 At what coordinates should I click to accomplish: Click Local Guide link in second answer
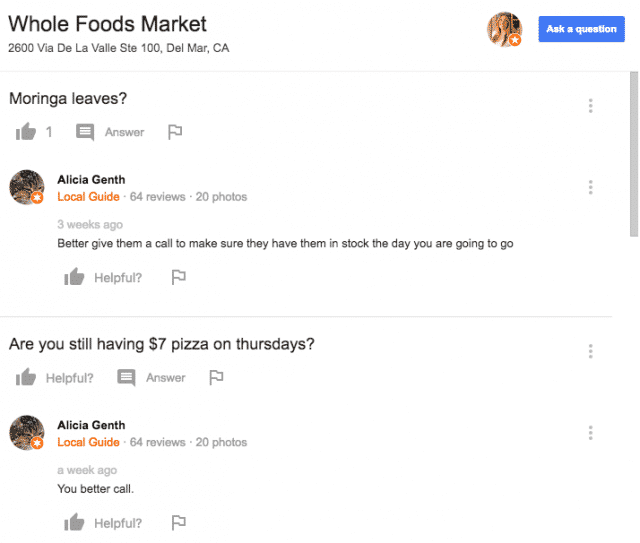[88, 442]
